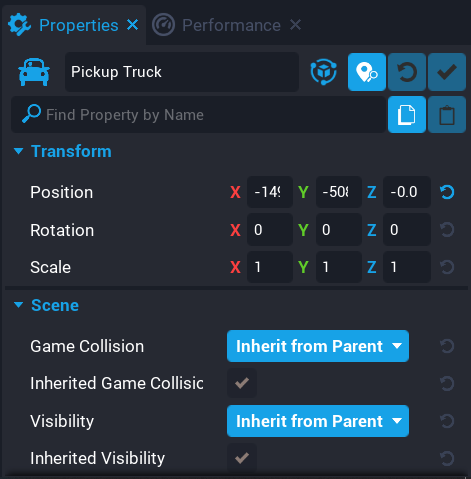Viewport: 471px width, 479px height.
Task: Click the vehicle type car icon
Action: point(34,72)
